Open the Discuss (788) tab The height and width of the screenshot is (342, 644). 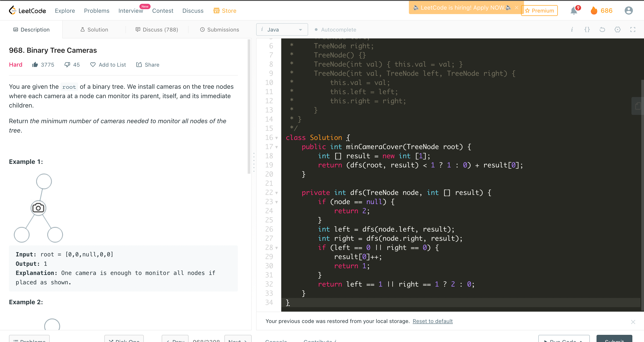(x=157, y=30)
